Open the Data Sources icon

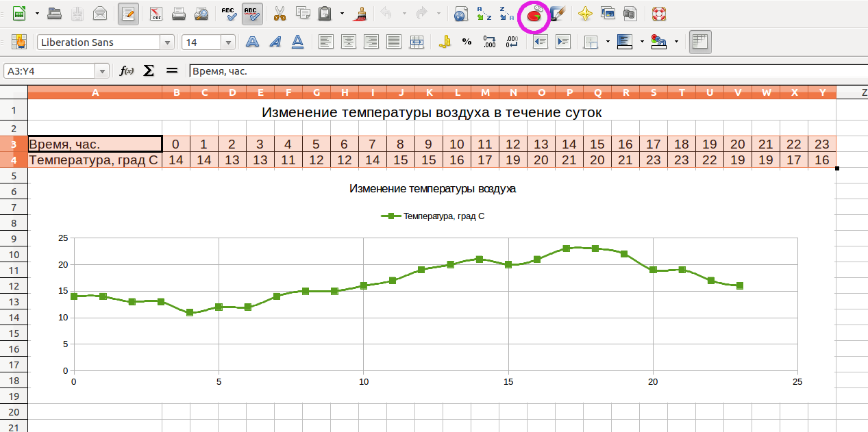(630, 13)
